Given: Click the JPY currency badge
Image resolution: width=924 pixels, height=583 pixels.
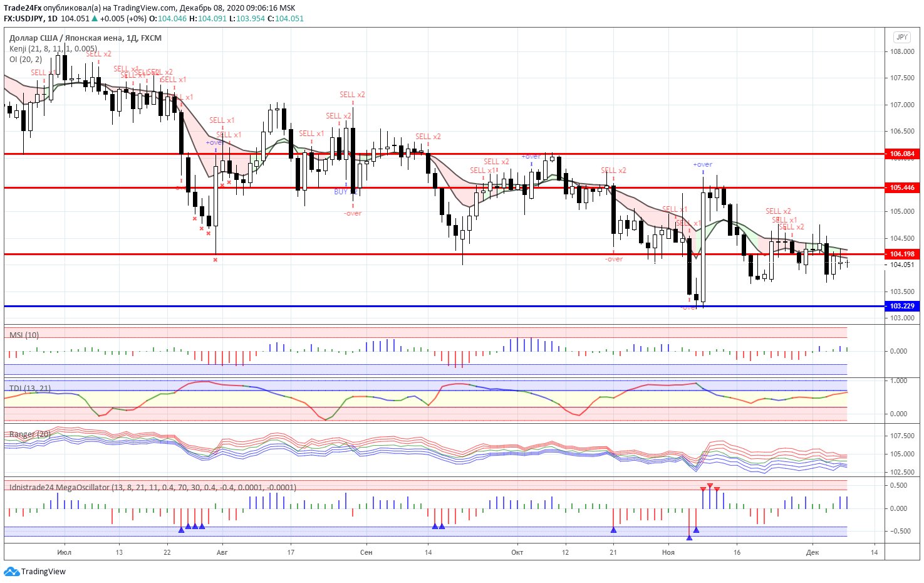Looking at the screenshot, I should coord(902,37).
